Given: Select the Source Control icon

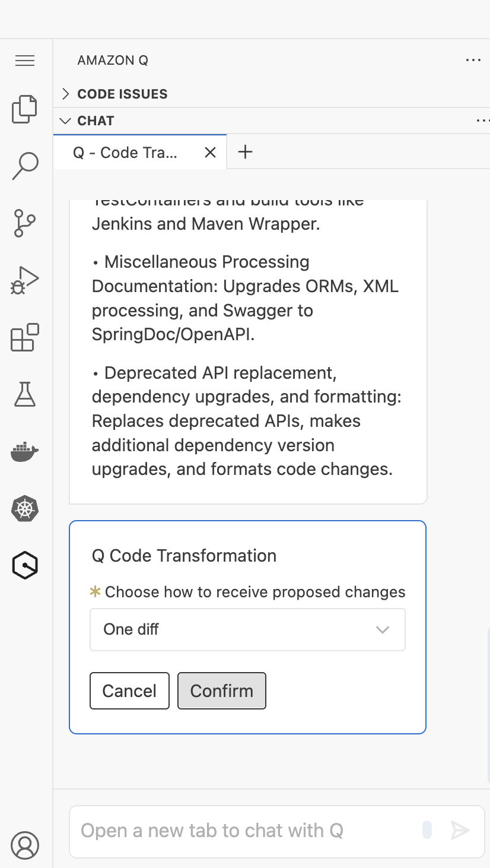Looking at the screenshot, I should click(x=24, y=223).
